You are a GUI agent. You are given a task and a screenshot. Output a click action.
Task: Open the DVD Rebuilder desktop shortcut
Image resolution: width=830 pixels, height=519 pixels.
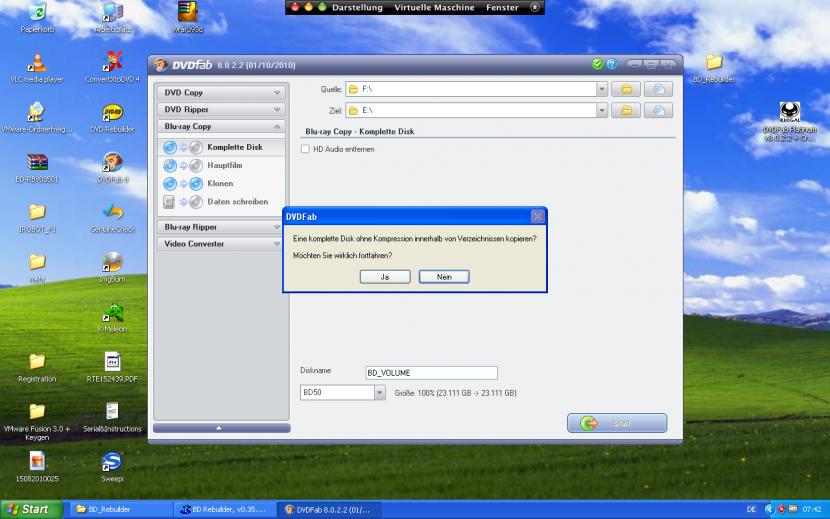point(112,118)
